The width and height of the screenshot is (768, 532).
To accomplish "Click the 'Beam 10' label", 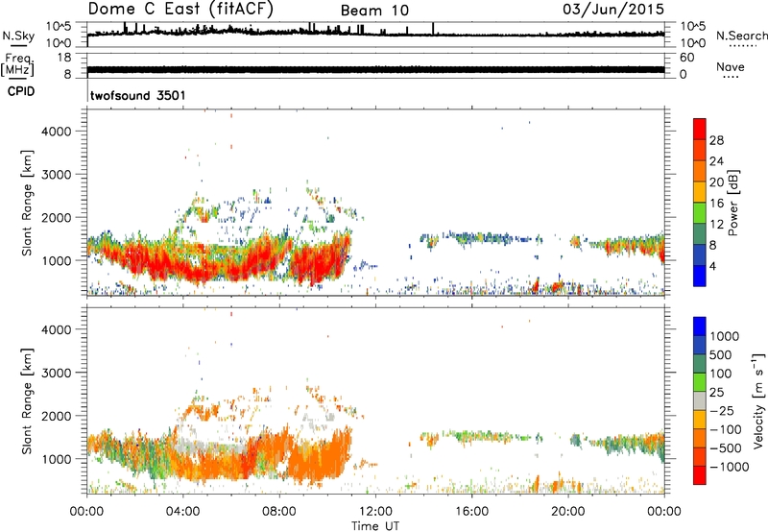I will tap(374, 11).
